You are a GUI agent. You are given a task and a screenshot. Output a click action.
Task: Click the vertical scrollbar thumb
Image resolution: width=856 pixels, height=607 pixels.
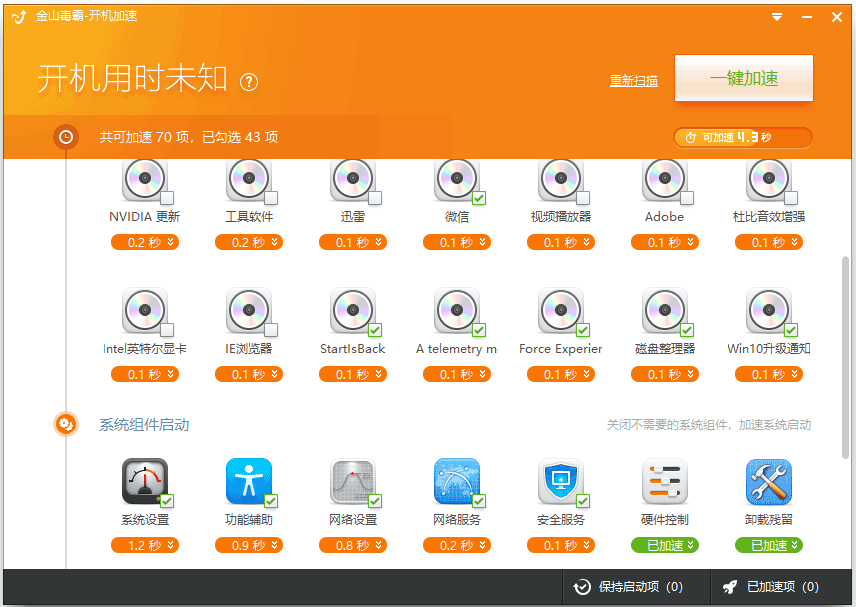[x=845, y=358]
